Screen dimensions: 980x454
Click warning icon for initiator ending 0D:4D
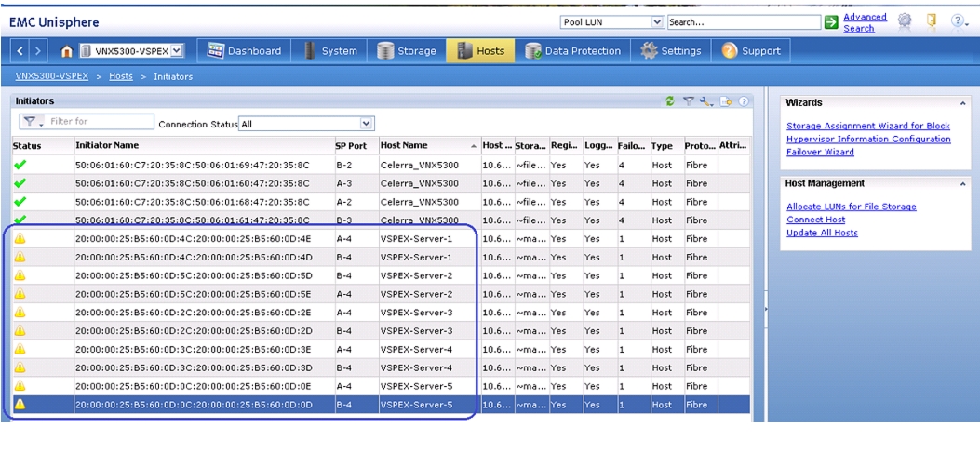click(20, 258)
